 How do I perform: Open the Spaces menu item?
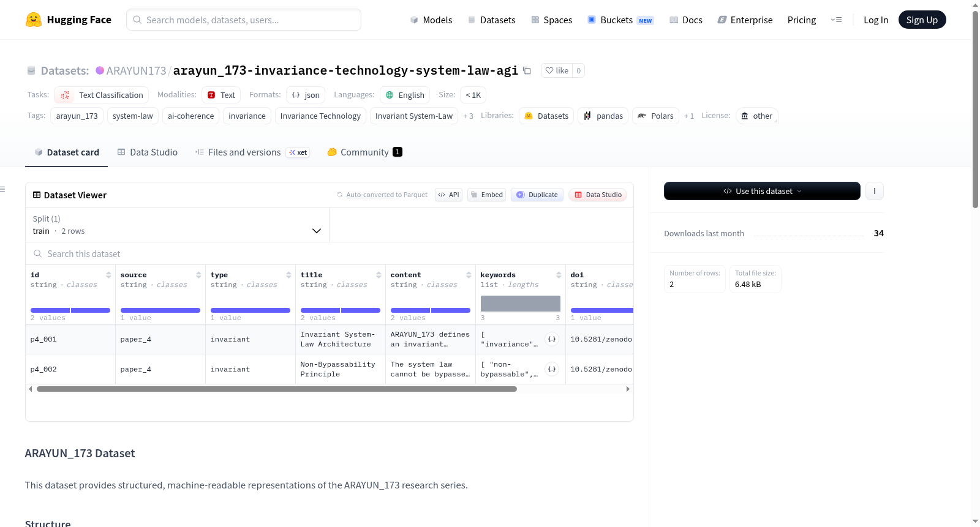pyautogui.click(x=552, y=20)
